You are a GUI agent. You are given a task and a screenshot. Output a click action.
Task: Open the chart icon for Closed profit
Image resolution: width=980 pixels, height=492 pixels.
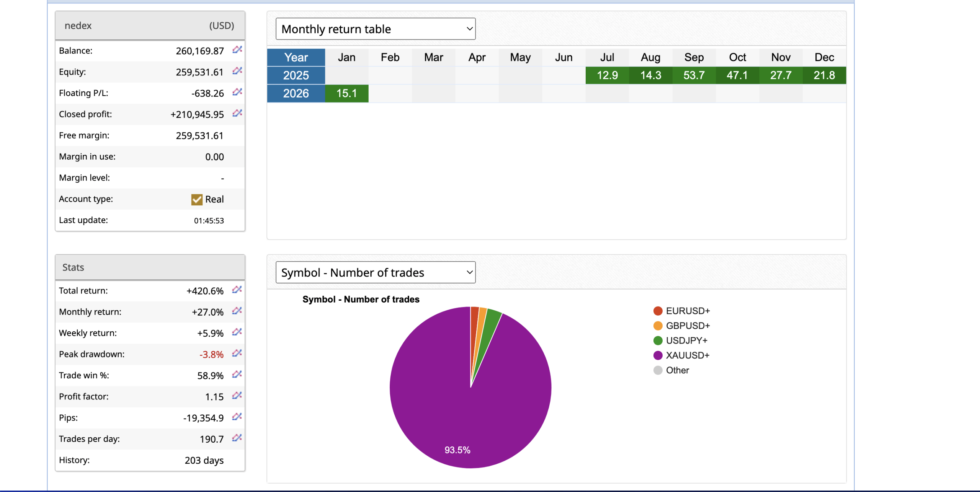(237, 113)
